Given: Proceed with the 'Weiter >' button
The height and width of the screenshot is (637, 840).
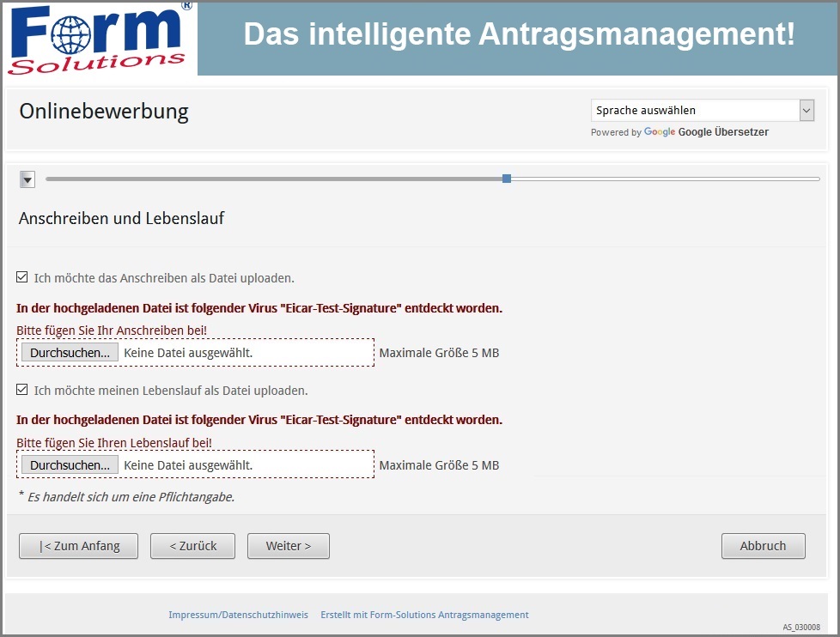Looking at the screenshot, I should pos(288,546).
